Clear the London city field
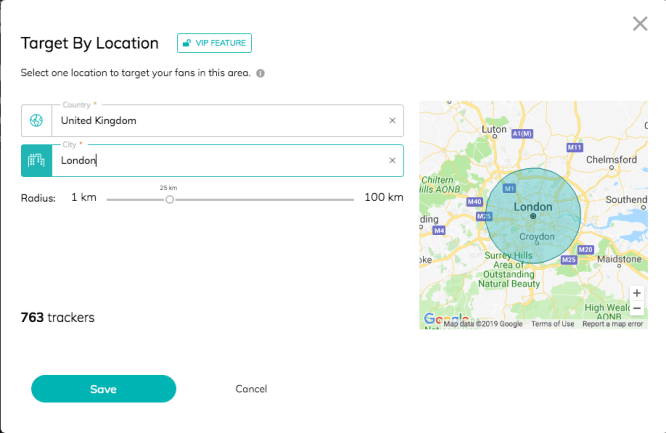The height and width of the screenshot is (433, 666). (392, 160)
